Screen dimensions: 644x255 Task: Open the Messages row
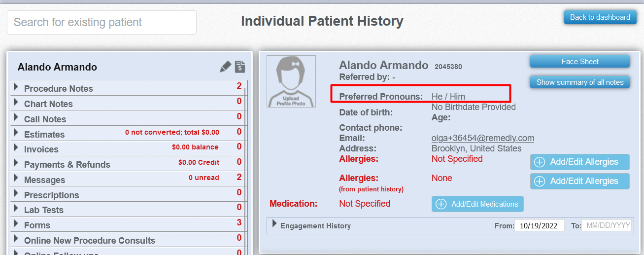coord(129,180)
